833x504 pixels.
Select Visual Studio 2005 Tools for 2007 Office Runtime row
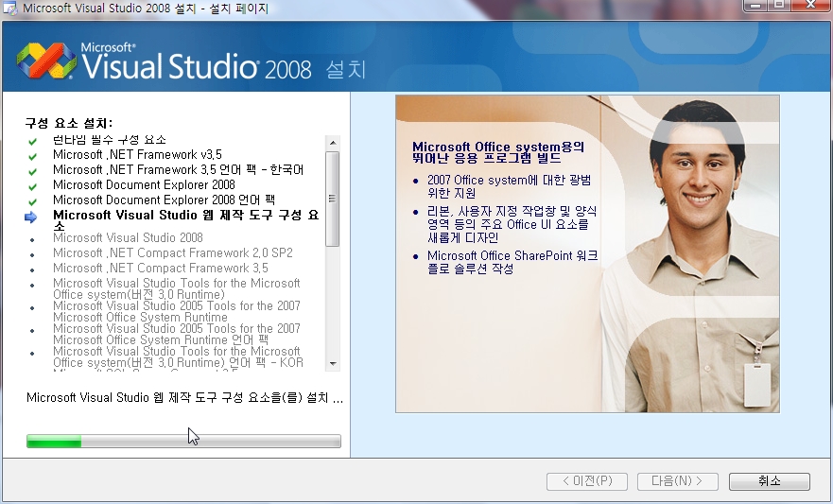click(x=177, y=311)
